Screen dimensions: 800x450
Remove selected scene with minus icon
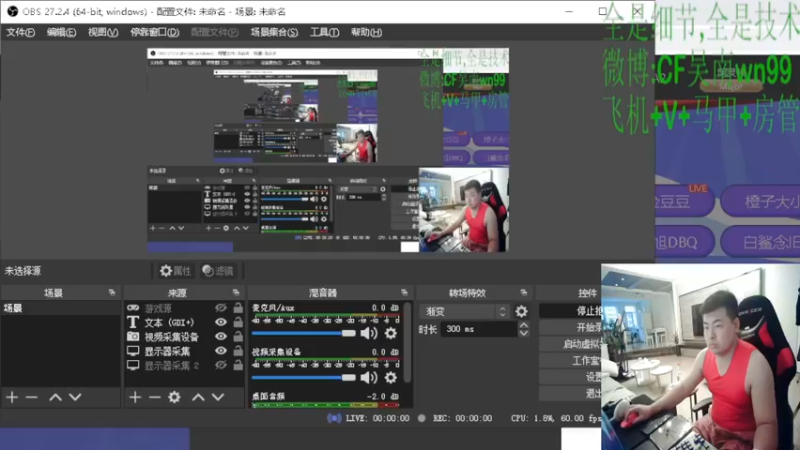(32, 397)
